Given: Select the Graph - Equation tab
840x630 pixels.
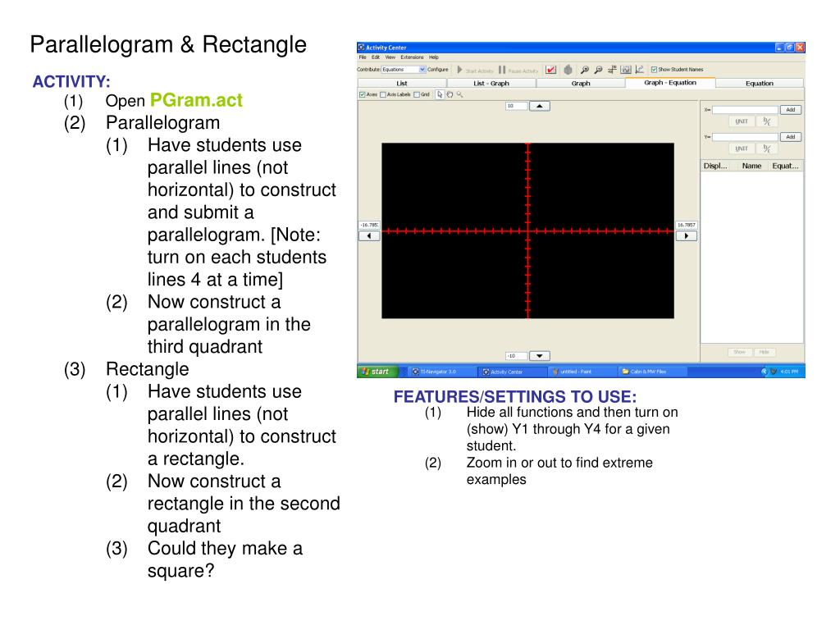Looking at the screenshot, I should 670,83.
